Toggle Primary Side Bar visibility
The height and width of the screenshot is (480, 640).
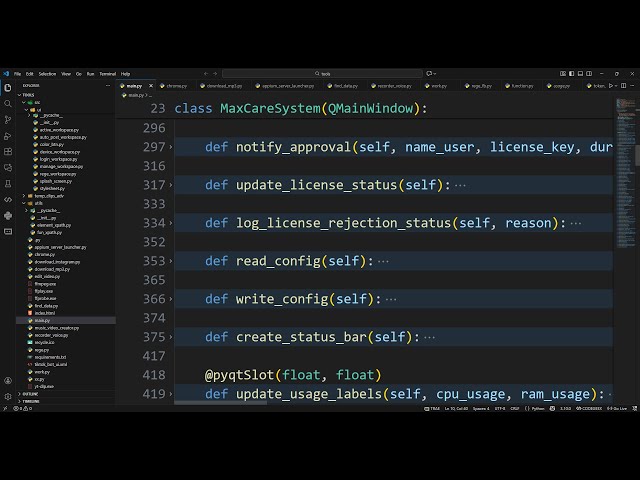point(571,74)
